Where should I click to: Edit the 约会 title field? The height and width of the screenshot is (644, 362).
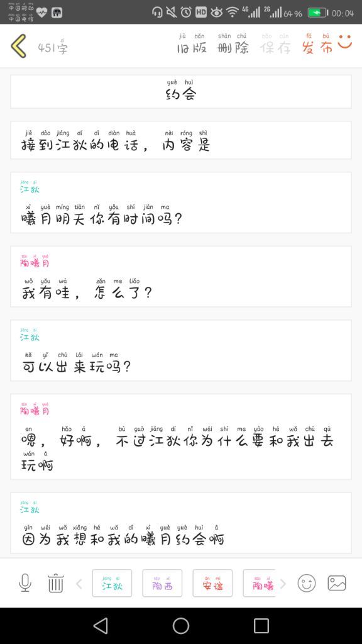click(181, 92)
